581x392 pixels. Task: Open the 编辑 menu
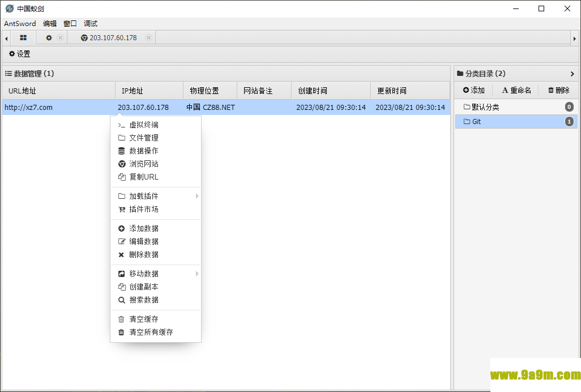click(x=50, y=24)
